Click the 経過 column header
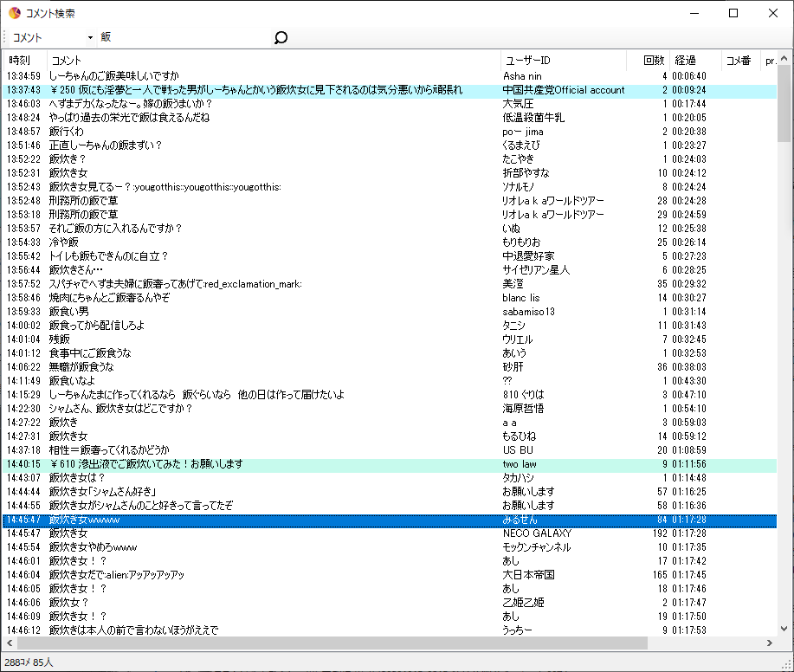Viewport: 794px width, 672px height. point(686,61)
